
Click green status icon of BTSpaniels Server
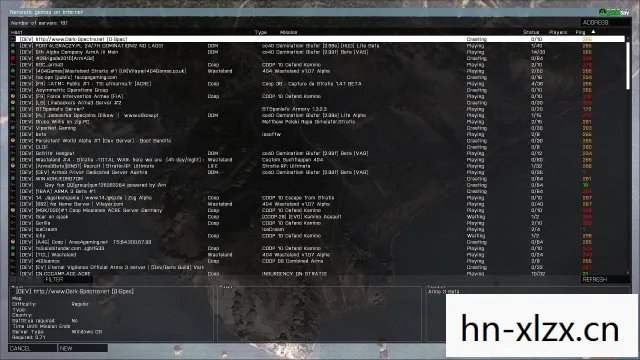click(13, 109)
